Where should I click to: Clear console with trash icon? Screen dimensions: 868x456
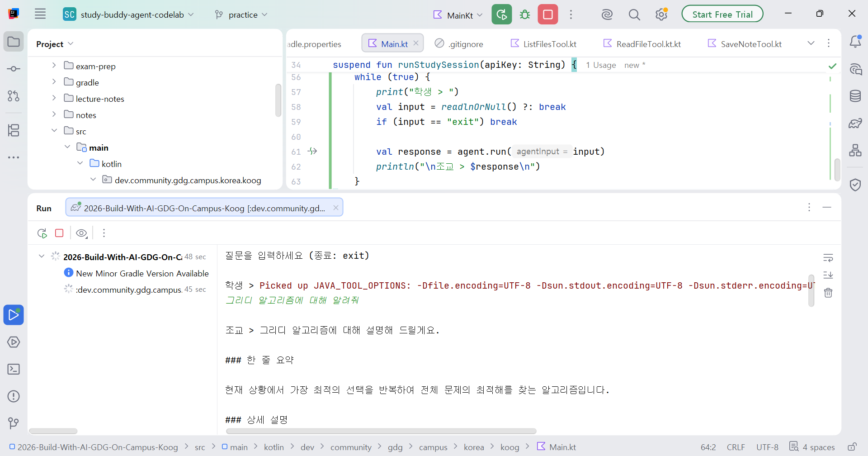pyautogui.click(x=828, y=293)
